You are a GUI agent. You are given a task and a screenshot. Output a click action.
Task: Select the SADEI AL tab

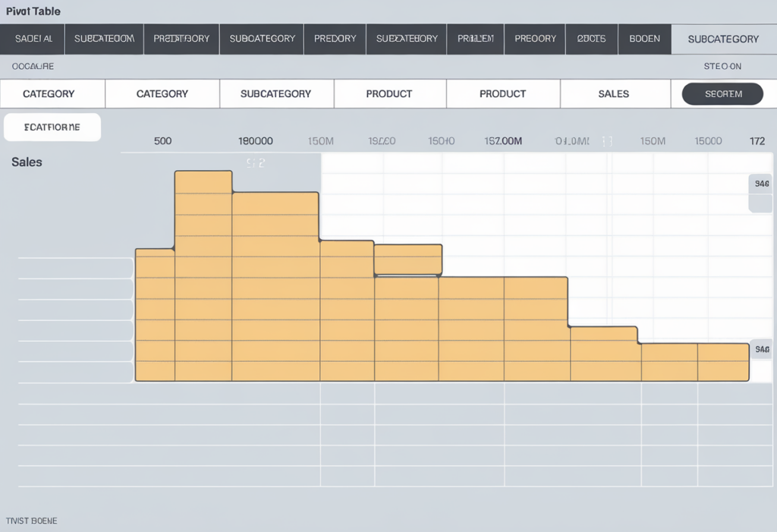[x=32, y=39]
